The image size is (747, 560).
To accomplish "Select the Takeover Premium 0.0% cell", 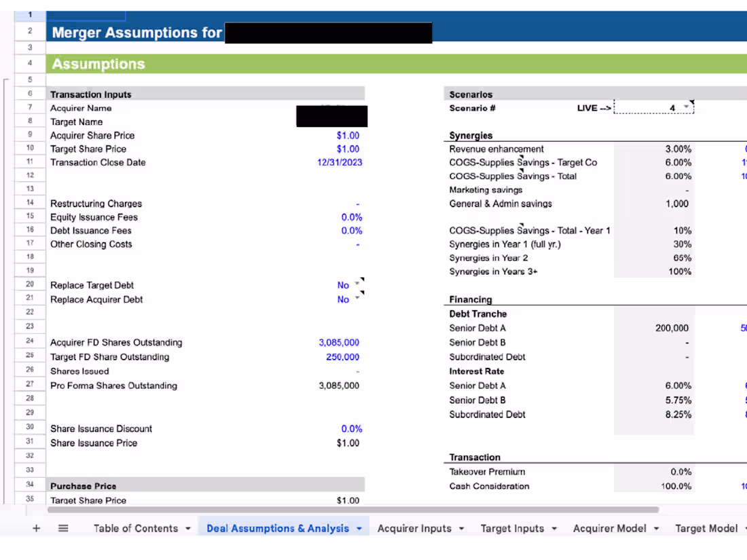I will click(x=654, y=471).
